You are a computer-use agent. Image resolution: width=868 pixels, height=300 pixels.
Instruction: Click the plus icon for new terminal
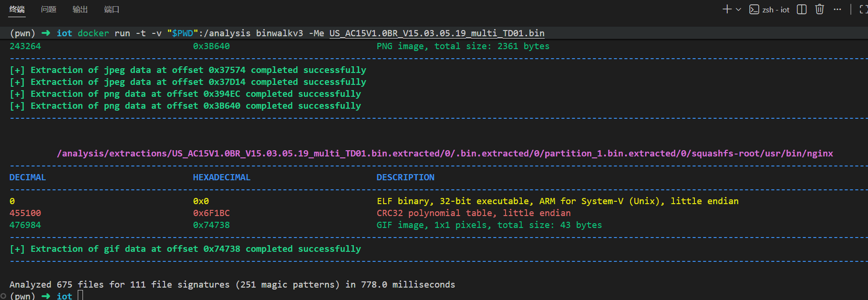pos(727,9)
